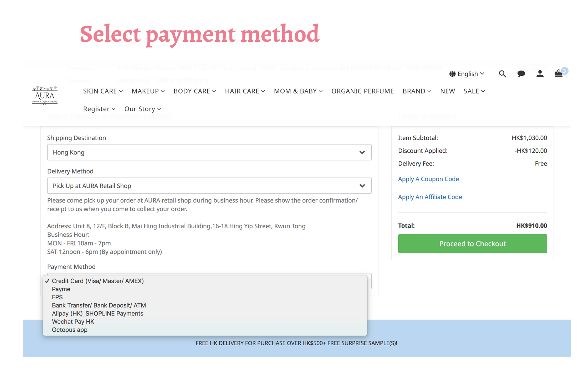Click Proceed to Checkout button
The width and height of the screenshot is (588, 392).
click(x=472, y=244)
